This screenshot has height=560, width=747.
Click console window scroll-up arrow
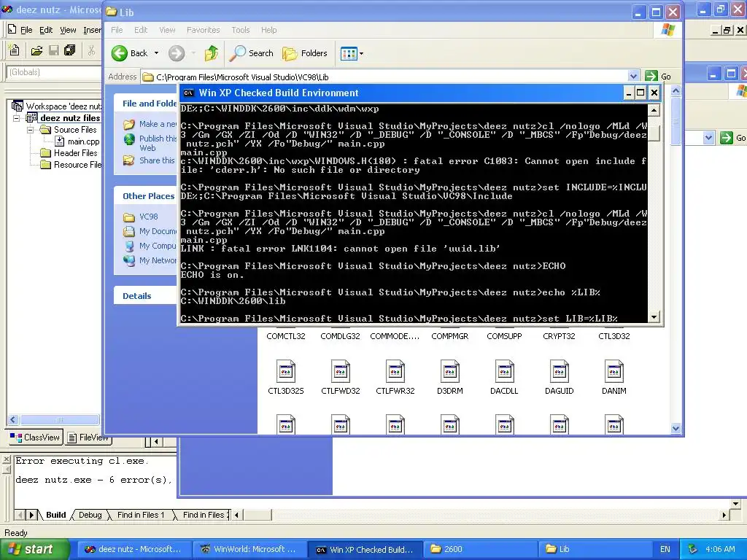coord(654,111)
